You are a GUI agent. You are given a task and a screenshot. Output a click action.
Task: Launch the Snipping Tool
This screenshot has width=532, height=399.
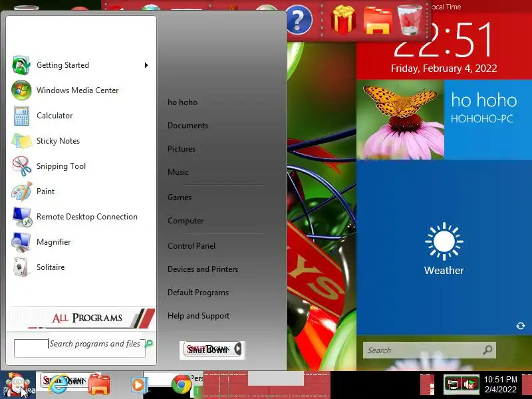(80, 166)
